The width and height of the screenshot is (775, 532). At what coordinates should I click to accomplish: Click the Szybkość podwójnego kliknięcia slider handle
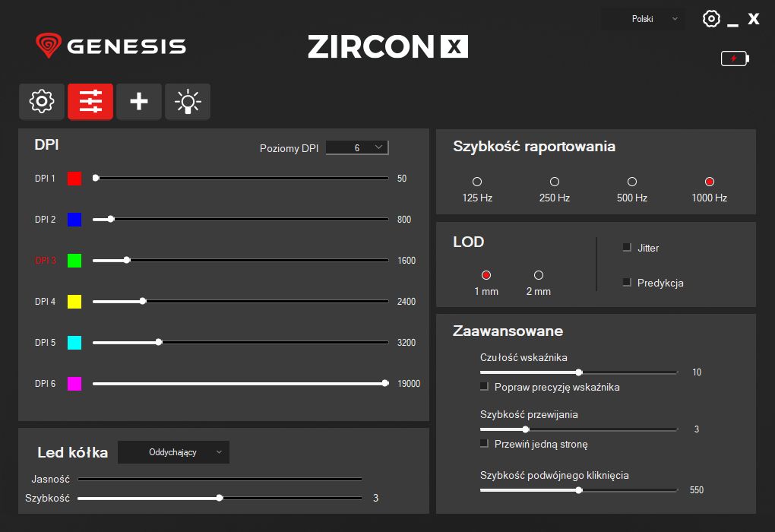coord(579,490)
